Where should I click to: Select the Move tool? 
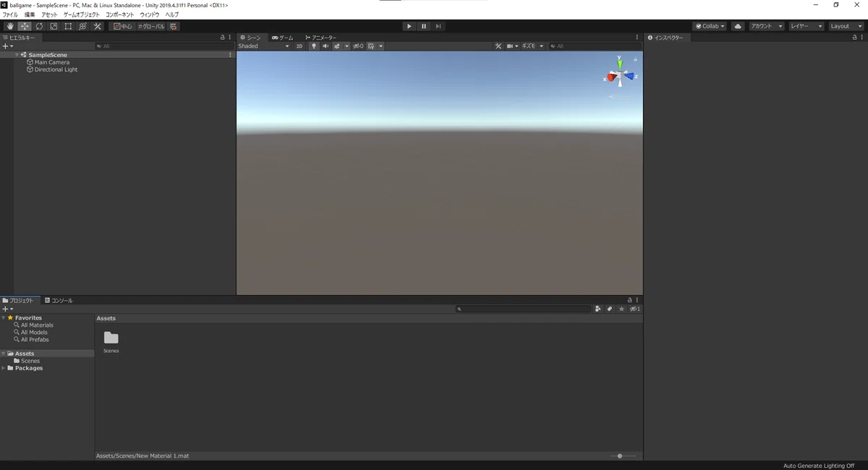[25, 26]
